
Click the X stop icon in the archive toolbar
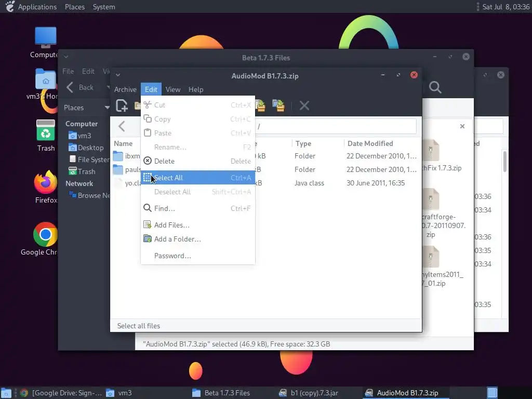click(304, 105)
